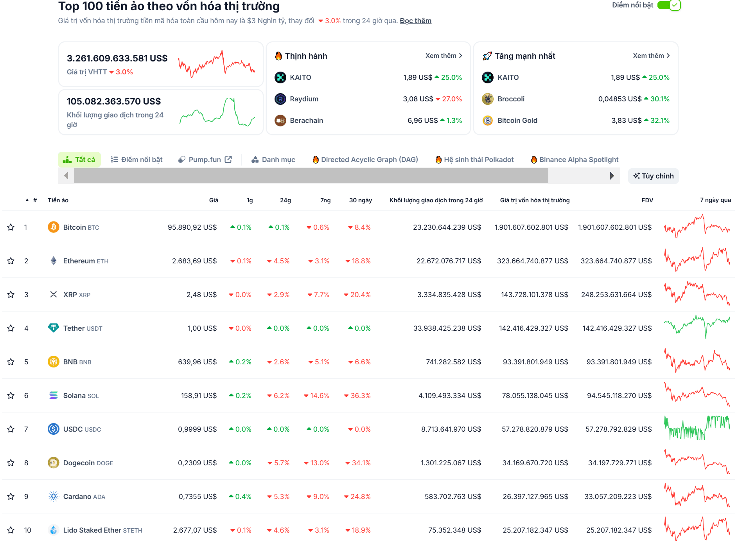Viewport: 756px width, 542px height.
Task: Add BNB to favorites with star
Action: click(11, 362)
